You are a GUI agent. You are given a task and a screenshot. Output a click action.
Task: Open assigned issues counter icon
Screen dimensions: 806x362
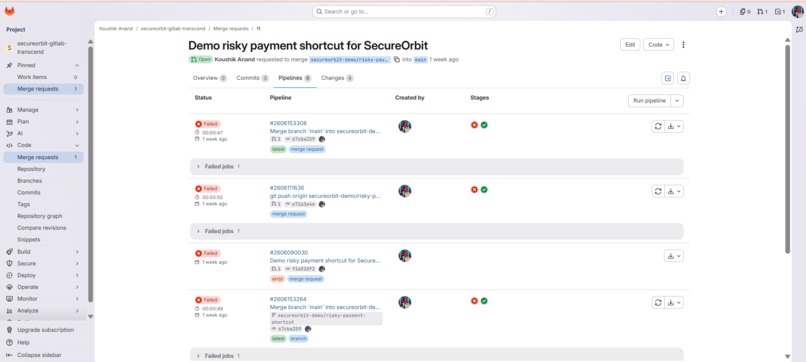click(745, 11)
